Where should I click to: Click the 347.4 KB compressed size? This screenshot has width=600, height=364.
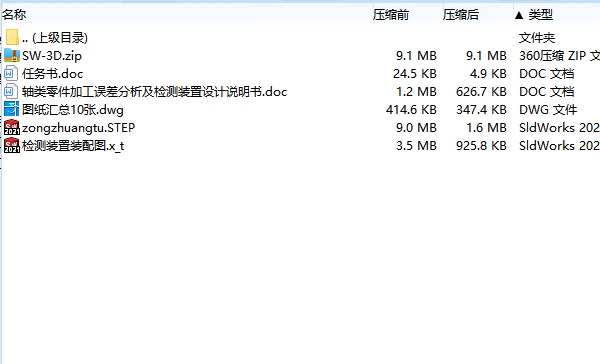pyautogui.click(x=481, y=109)
